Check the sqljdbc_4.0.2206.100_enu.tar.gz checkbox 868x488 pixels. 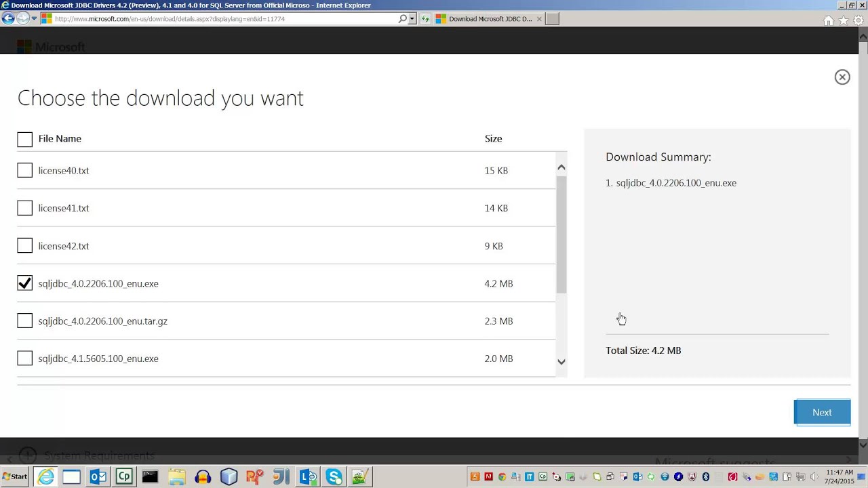24,321
